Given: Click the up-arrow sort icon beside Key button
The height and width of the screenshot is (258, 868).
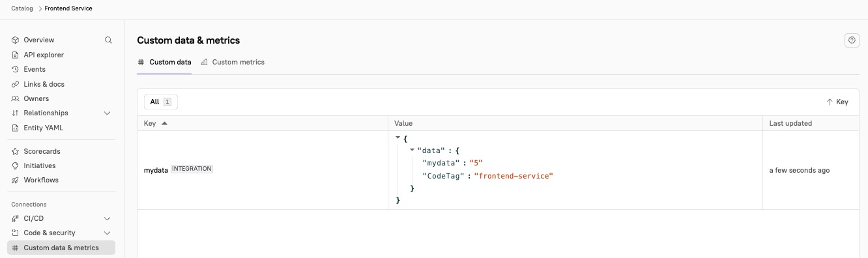Looking at the screenshot, I should [x=830, y=102].
